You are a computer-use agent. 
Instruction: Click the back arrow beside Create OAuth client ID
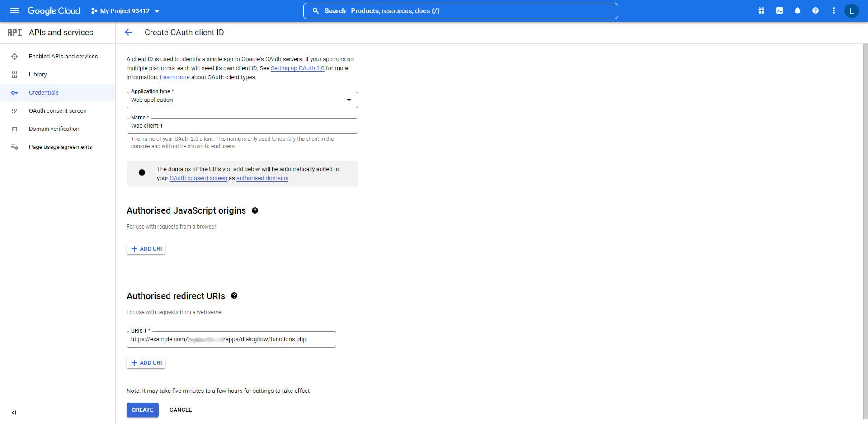[128, 32]
